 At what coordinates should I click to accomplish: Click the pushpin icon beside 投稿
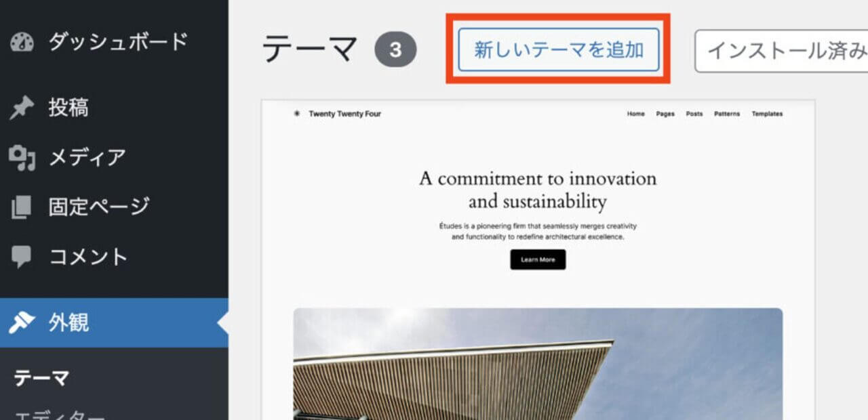coord(22,108)
